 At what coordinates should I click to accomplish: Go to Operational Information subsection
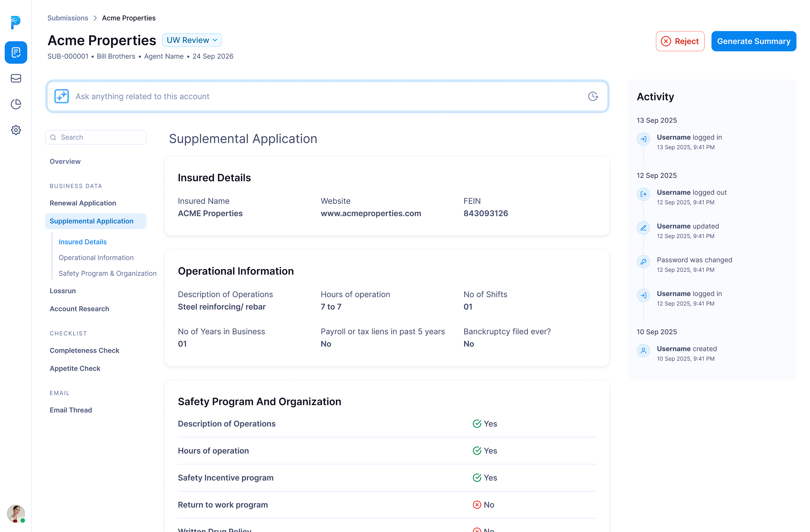[x=96, y=258]
